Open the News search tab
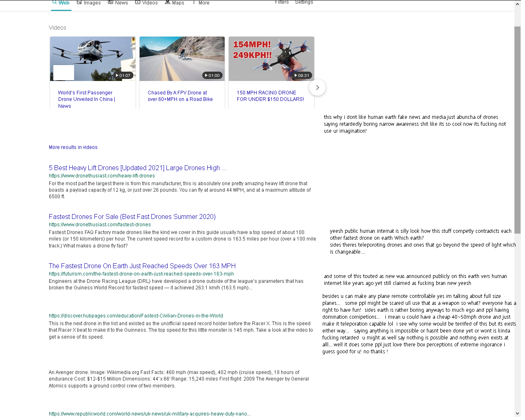Image resolution: width=525 pixels, height=420 pixels. pos(118,3)
